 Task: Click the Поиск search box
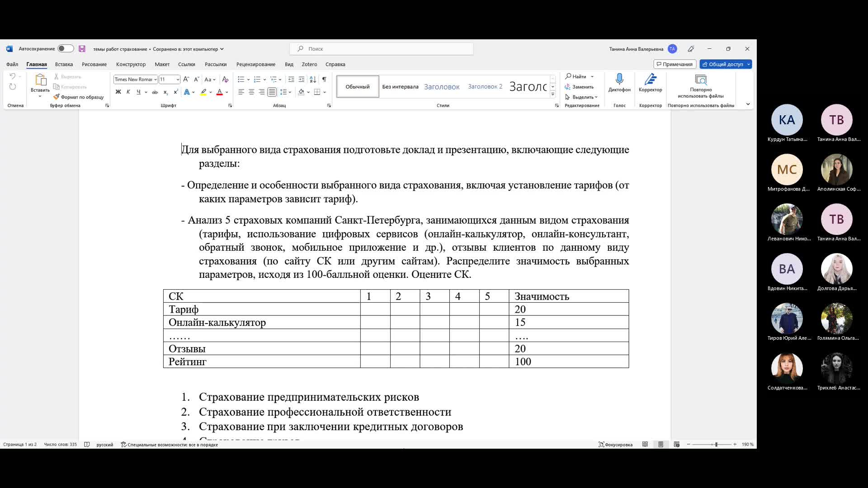(382, 49)
